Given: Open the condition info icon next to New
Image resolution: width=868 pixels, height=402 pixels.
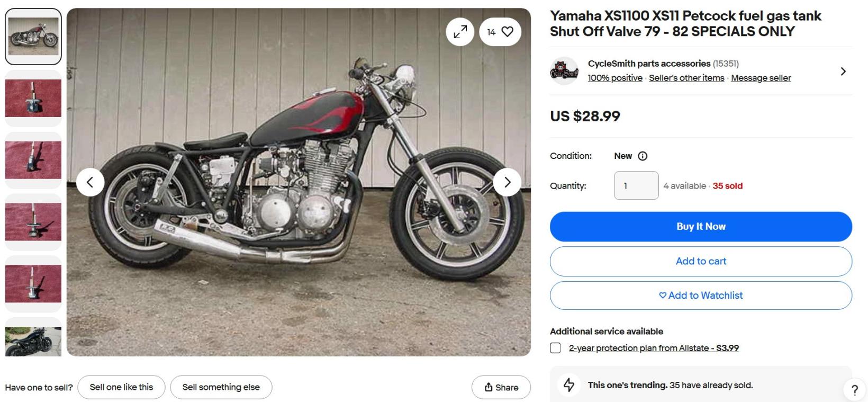Looking at the screenshot, I should pyautogui.click(x=643, y=156).
